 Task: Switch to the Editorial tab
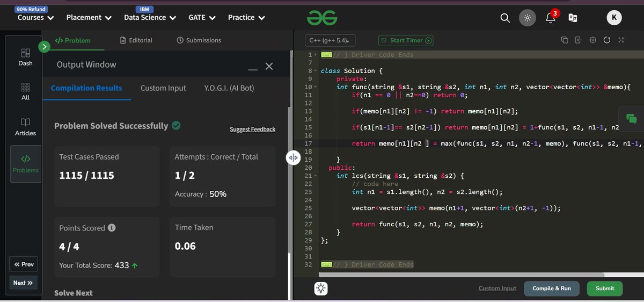pos(136,40)
